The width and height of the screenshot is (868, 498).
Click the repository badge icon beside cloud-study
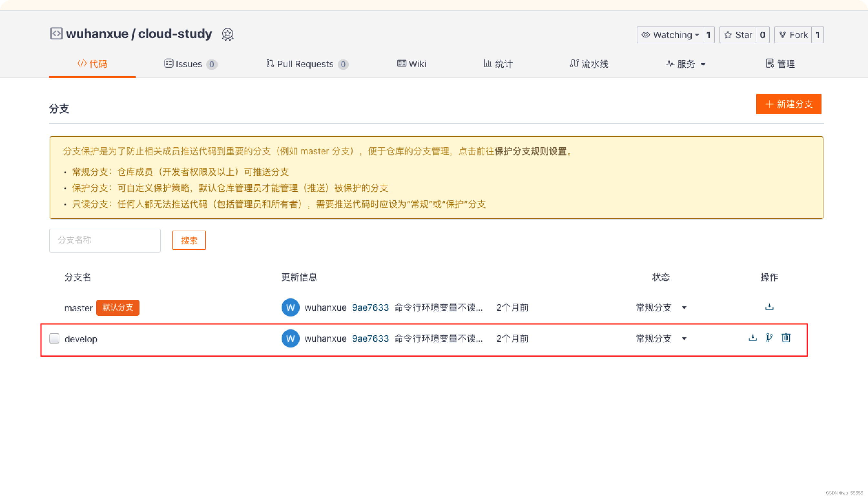click(227, 34)
